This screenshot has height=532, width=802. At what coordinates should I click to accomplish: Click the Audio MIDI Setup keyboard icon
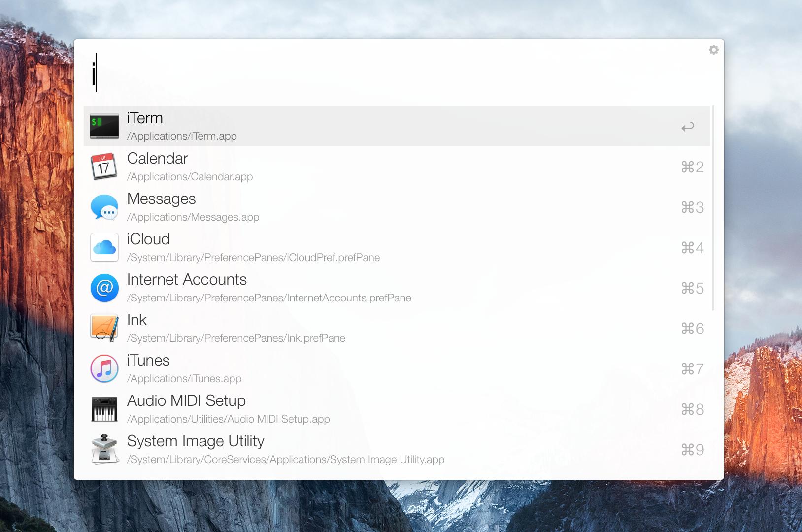click(104, 409)
